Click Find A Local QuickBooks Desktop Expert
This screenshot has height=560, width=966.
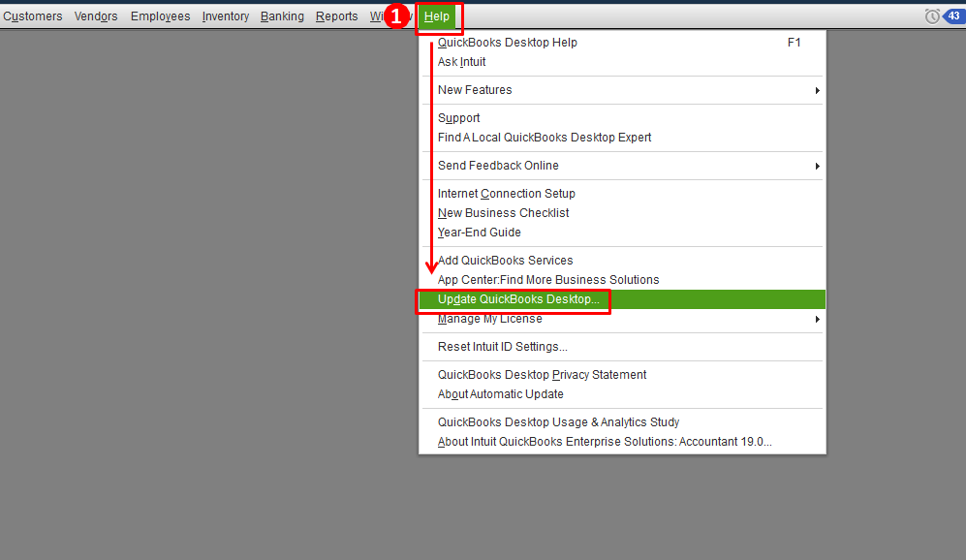coord(622,138)
